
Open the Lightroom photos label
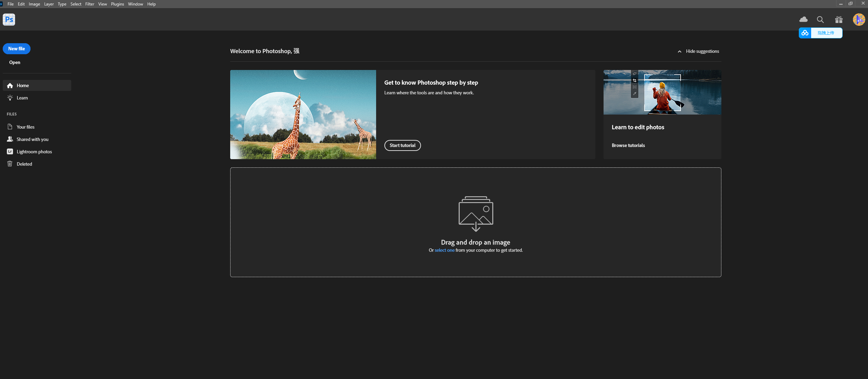[34, 152]
